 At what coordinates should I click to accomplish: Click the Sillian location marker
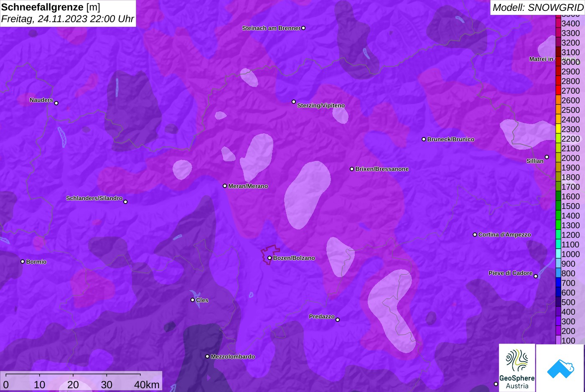[547, 157]
